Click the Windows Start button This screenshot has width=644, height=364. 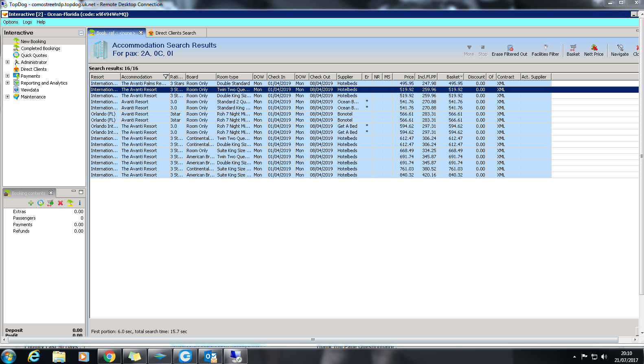[x=8, y=357]
